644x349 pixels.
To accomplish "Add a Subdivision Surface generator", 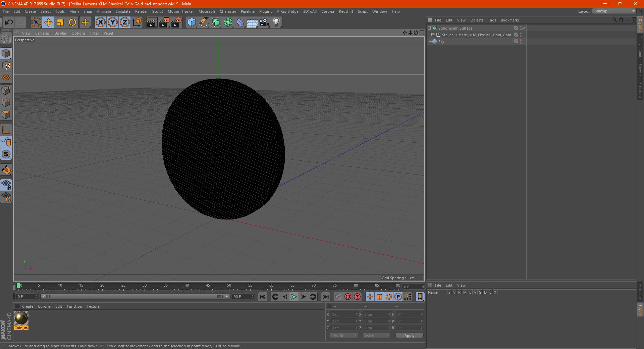I will click(x=216, y=22).
